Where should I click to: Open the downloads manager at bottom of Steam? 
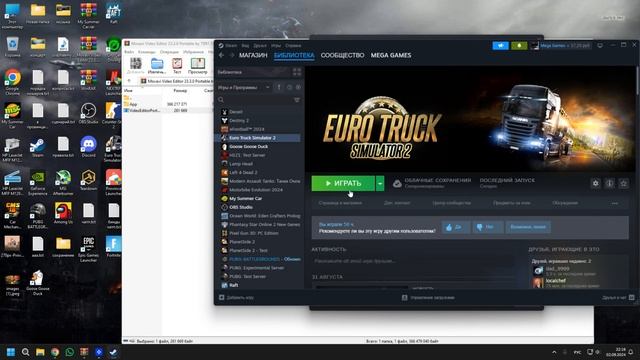[x=428, y=298]
